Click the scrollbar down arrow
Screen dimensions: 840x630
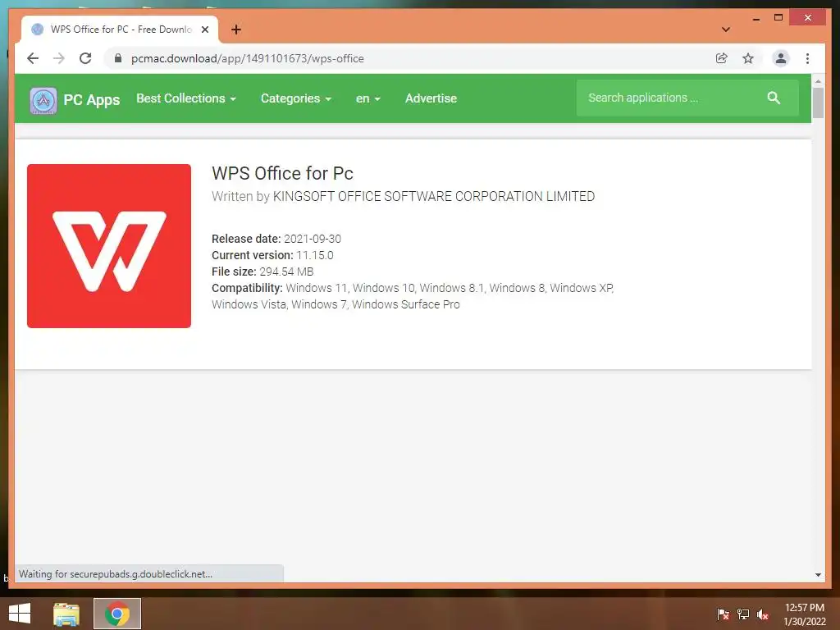(x=818, y=575)
